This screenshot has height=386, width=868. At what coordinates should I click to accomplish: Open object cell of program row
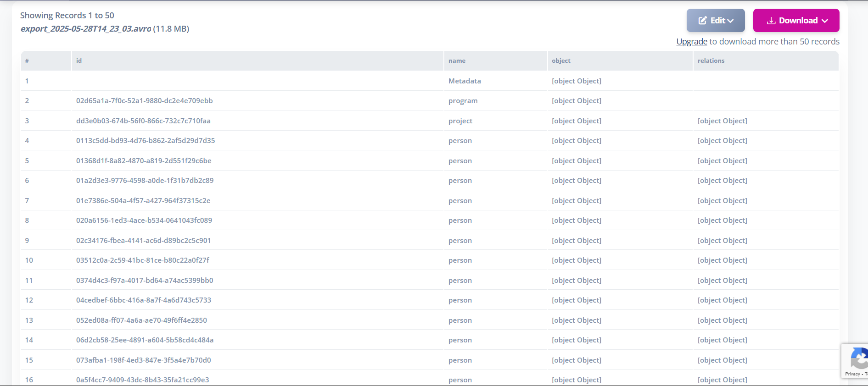coord(576,101)
